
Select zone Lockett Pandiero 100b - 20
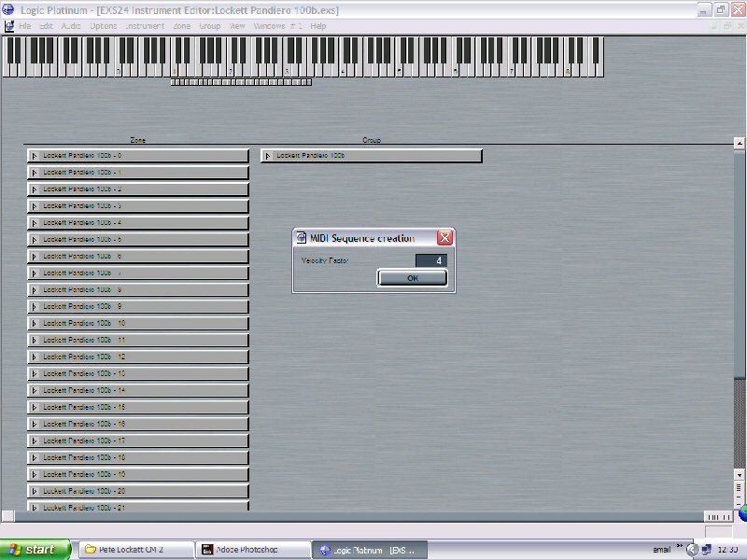click(140, 491)
